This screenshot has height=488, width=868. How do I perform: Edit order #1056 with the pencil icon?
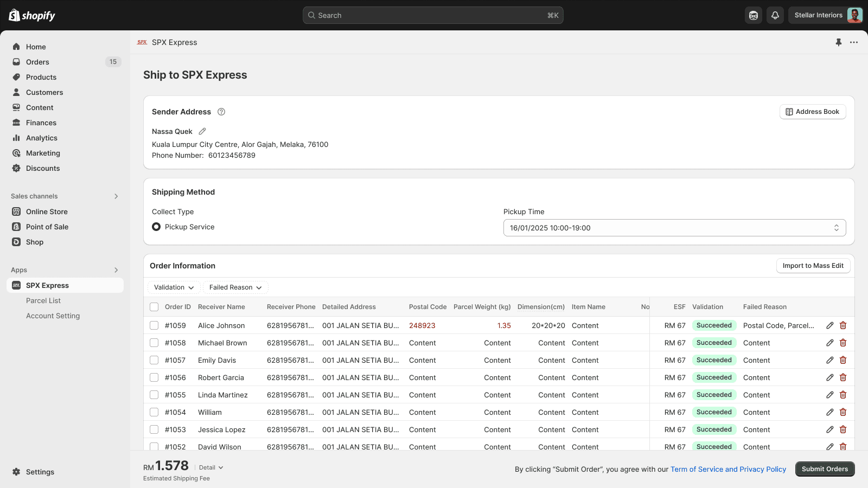click(x=830, y=377)
